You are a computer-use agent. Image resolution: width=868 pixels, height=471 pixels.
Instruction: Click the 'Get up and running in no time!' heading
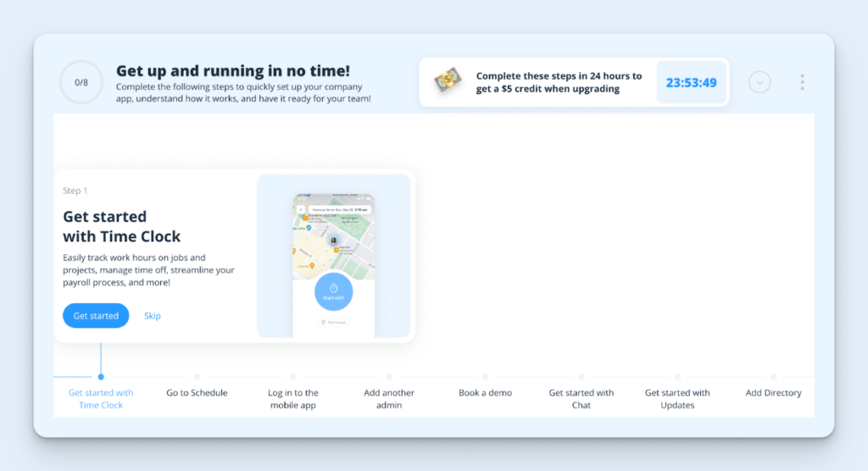click(233, 71)
